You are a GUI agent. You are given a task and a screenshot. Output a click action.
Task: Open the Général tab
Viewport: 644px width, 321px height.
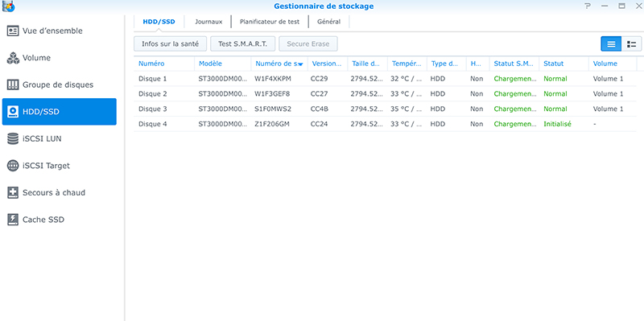pyautogui.click(x=329, y=22)
